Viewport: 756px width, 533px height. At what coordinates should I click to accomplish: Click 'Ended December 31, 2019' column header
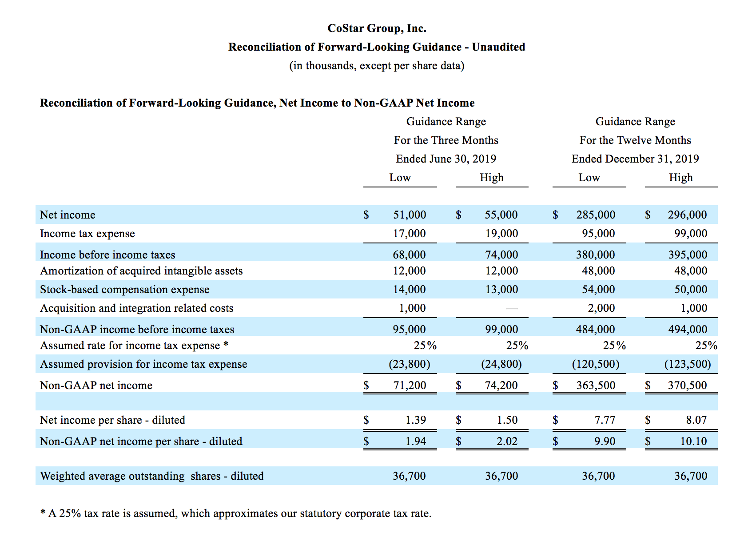coord(635,159)
